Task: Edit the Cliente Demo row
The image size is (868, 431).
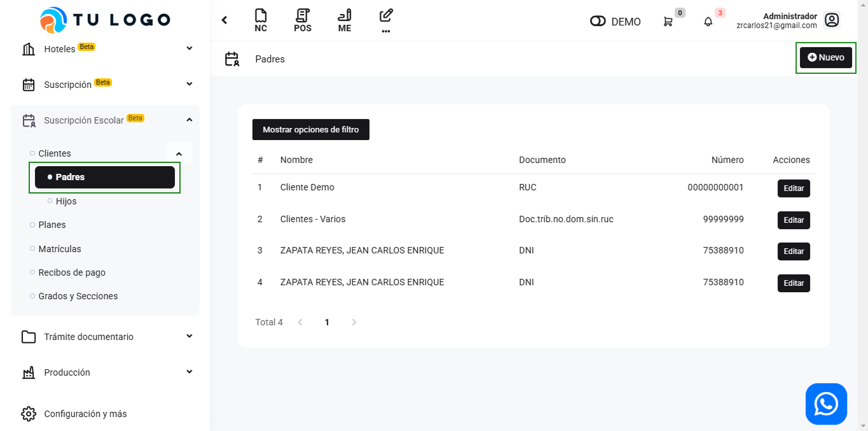Action: tap(793, 188)
